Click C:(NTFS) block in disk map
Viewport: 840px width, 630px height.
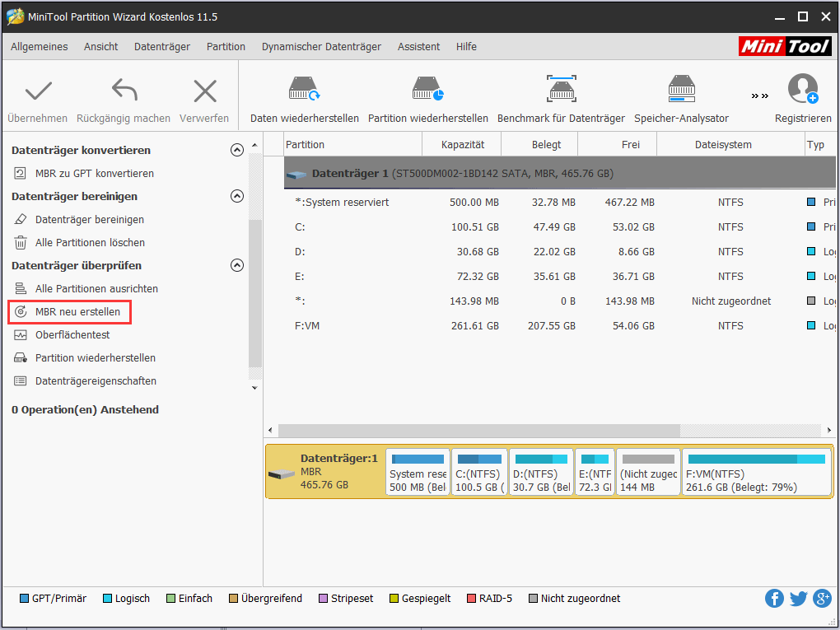point(479,472)
